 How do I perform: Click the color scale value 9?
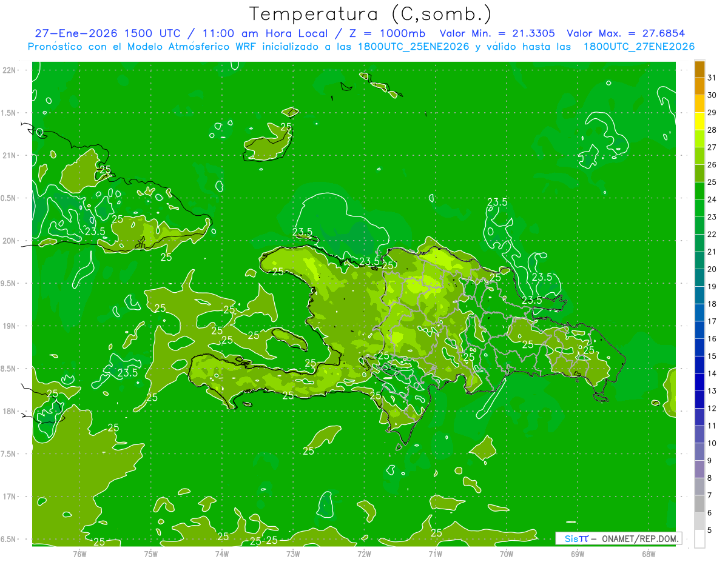click(710, 461)
